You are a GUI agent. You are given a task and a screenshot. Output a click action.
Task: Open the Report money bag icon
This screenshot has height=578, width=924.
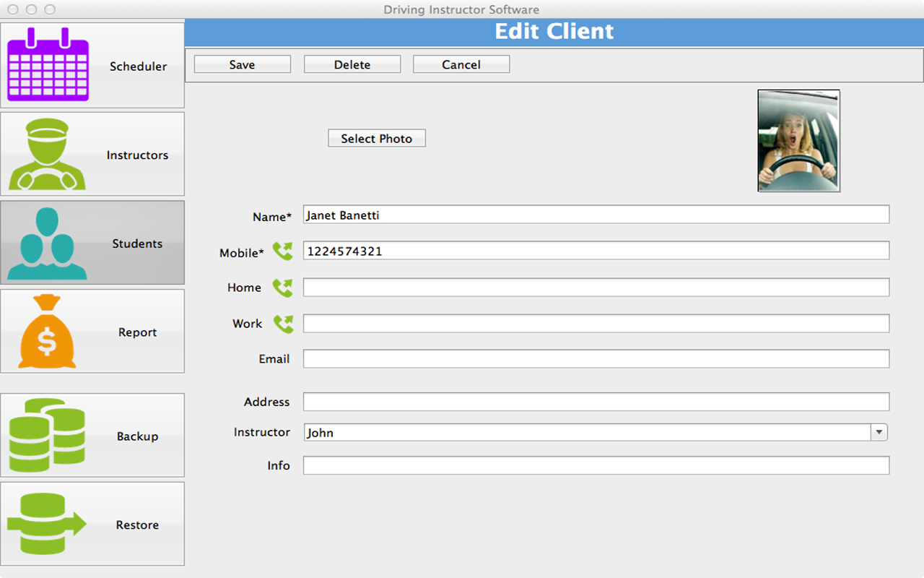[47, 332]
